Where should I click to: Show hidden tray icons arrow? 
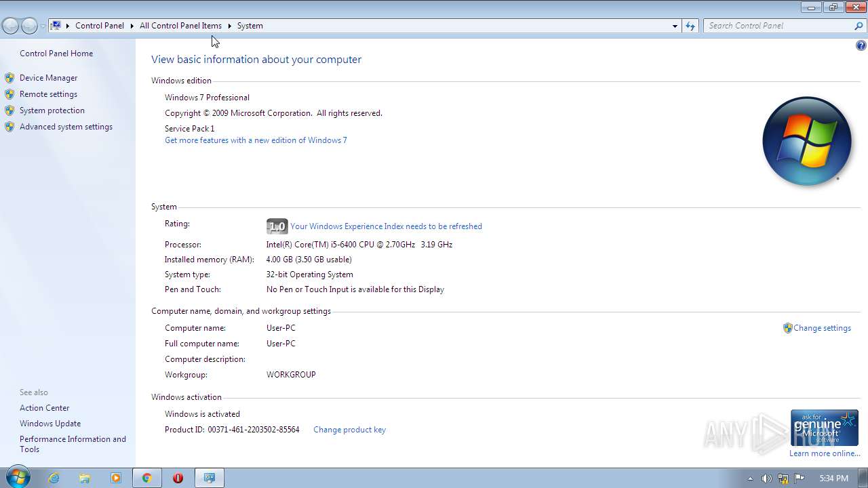pyautogui.click(x=750, y=479)
